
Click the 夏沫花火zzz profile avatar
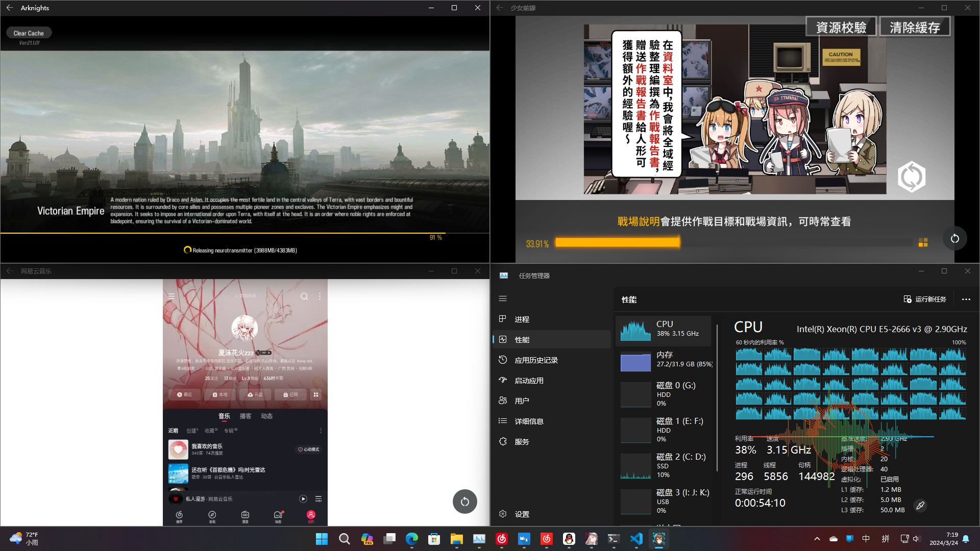tap(244, 328)
